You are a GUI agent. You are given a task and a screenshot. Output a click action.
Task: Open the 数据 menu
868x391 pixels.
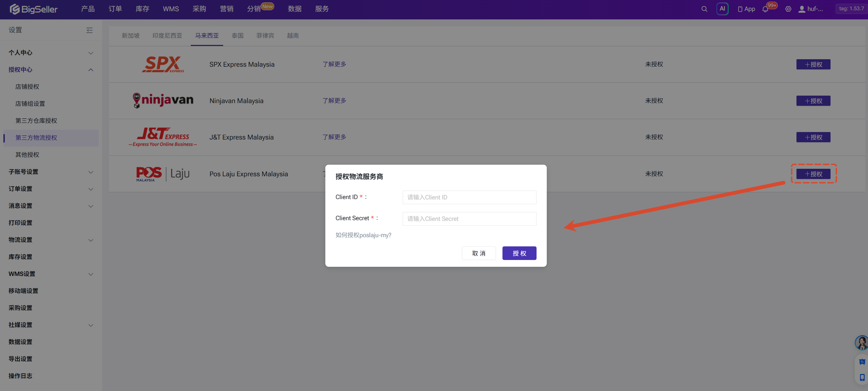coord(295,9)
